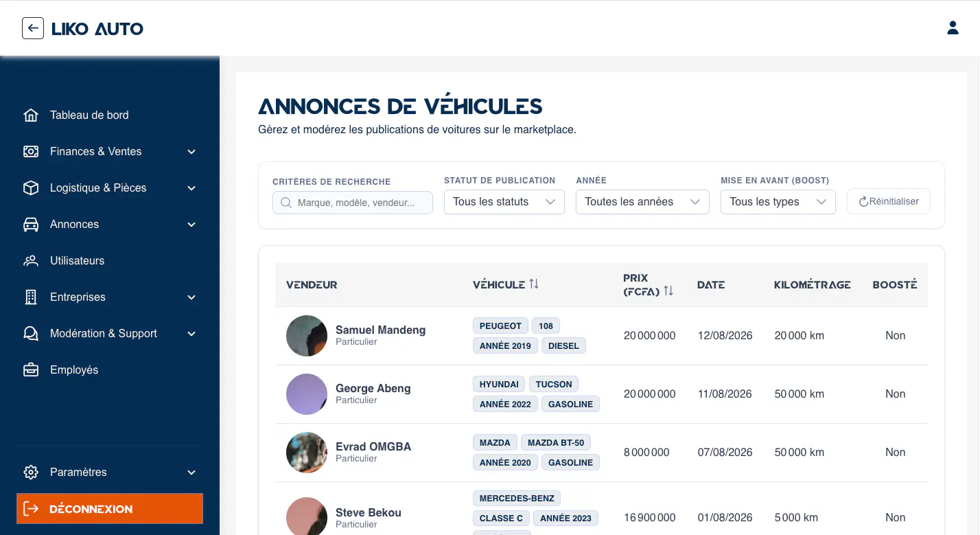Screen dimensions: 980x535
Task: Click the Utilisateurs people icon
Action: coord(31,261)
